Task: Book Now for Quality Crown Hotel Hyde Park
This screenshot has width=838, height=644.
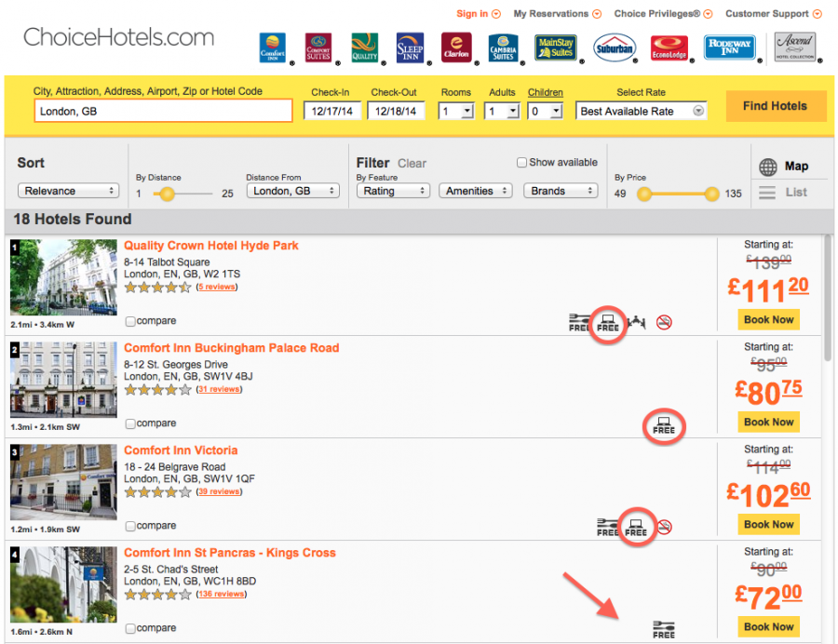Action: tap(768, 320)
